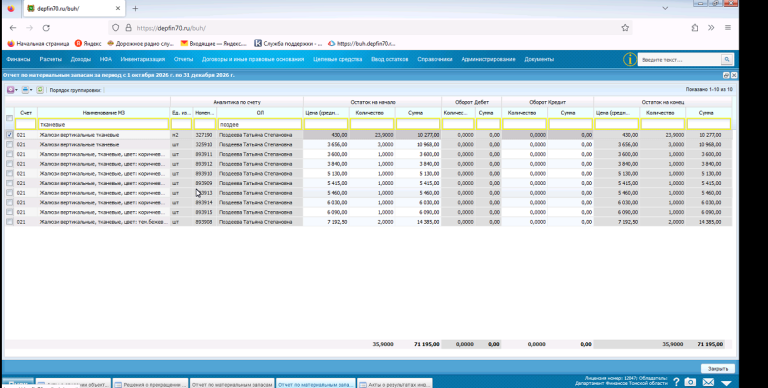Image resolution: width=768 pixels, height=388 pixels.
Task: Open the Документы menu
Action: click(x=539, y=59)
